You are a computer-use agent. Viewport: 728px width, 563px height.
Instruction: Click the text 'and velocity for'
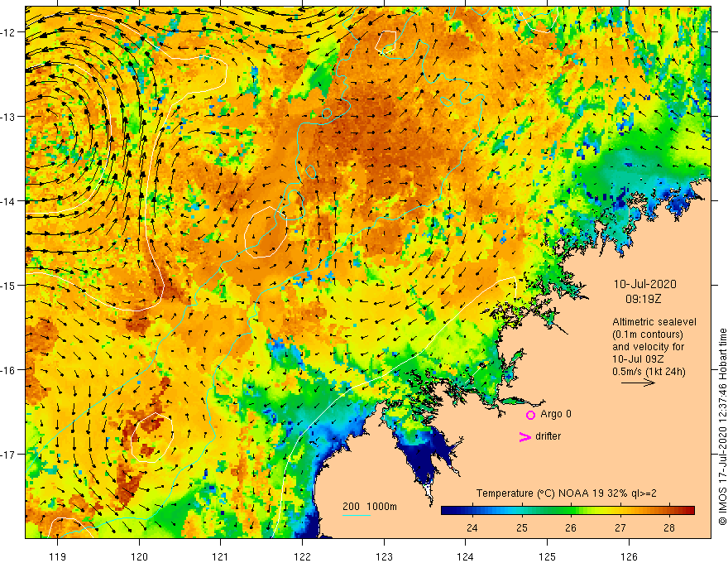648,347
